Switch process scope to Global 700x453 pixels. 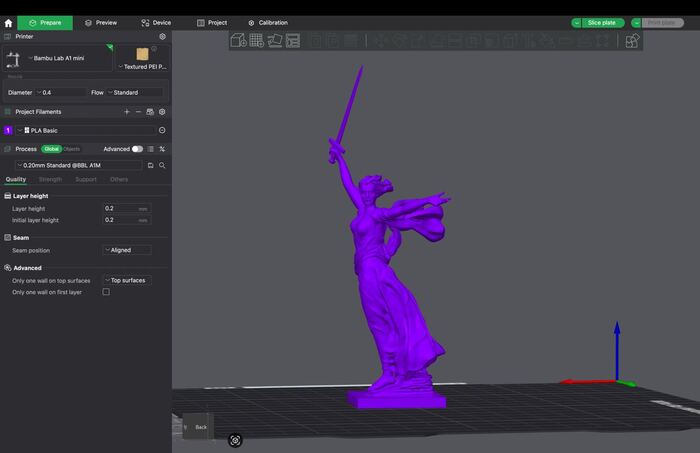click(x=51, y=149)
